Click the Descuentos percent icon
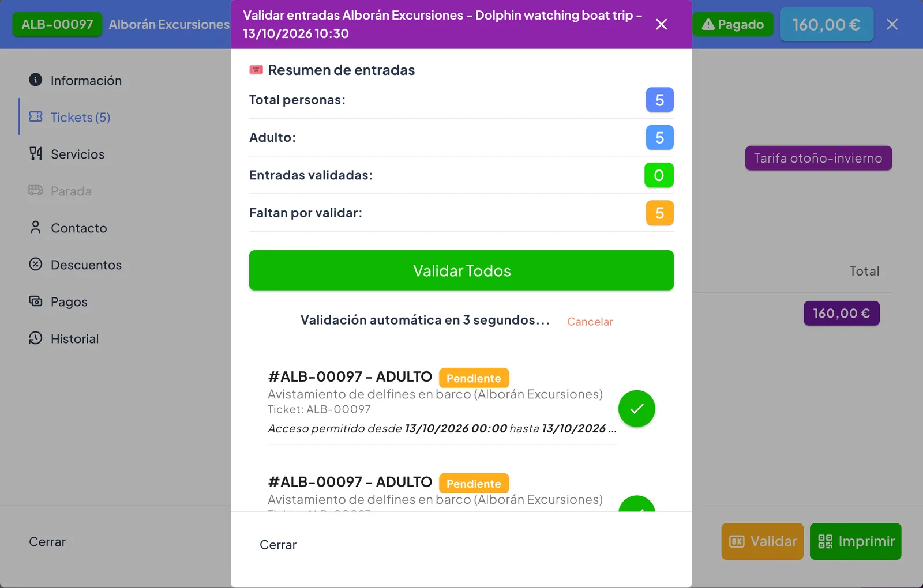This screenshot has width=923, height=588. [36, 264]
